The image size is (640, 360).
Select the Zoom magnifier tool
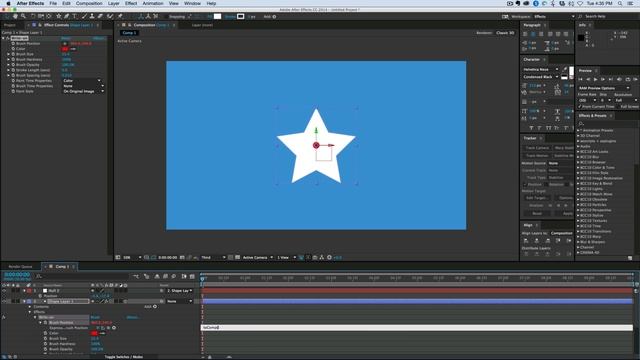[x=23, y=16]
